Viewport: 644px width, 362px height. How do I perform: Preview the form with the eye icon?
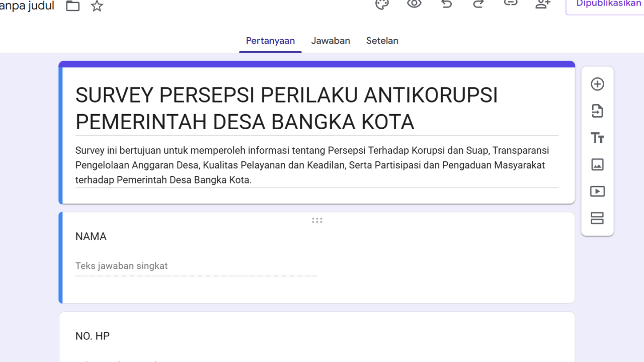click(x=414, y=4)
